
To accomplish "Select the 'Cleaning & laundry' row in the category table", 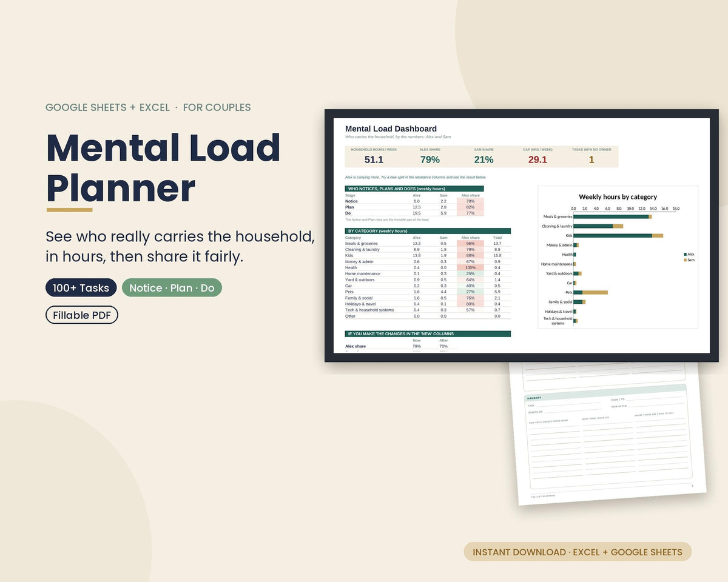I will [428, 249].
